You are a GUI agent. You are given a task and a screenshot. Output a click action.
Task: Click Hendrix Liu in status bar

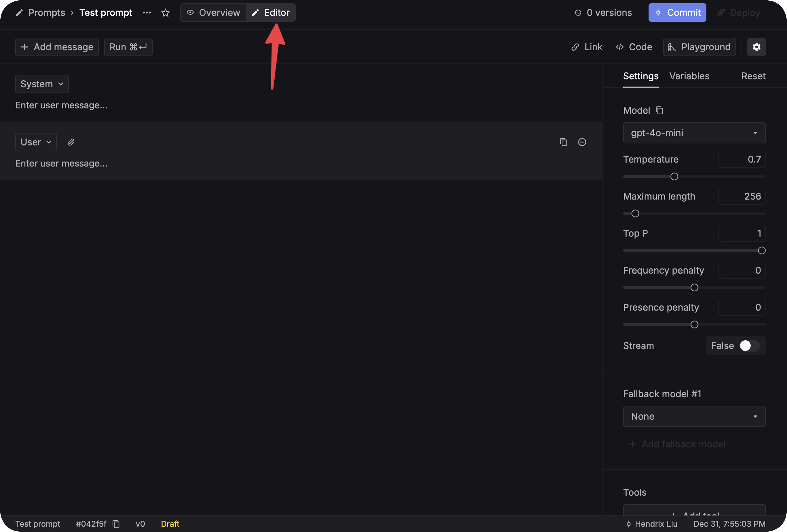tap(656, 523)
